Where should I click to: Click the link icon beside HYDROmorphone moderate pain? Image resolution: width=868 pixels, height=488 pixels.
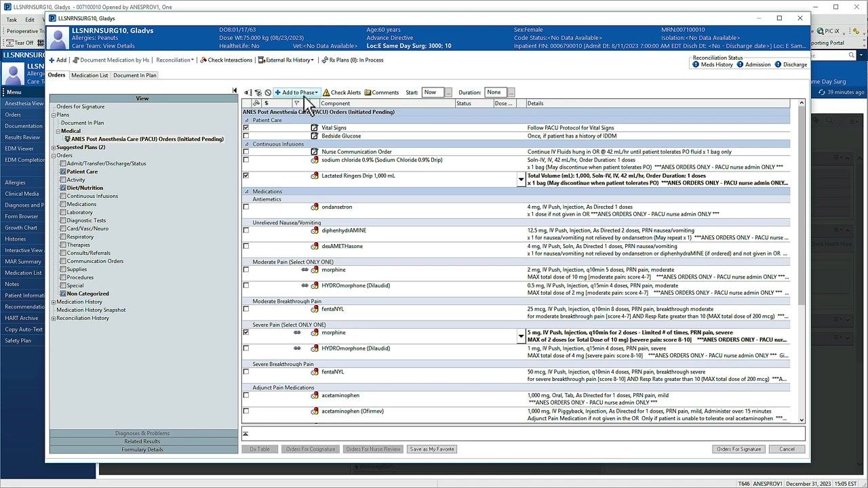click(304, 285)
